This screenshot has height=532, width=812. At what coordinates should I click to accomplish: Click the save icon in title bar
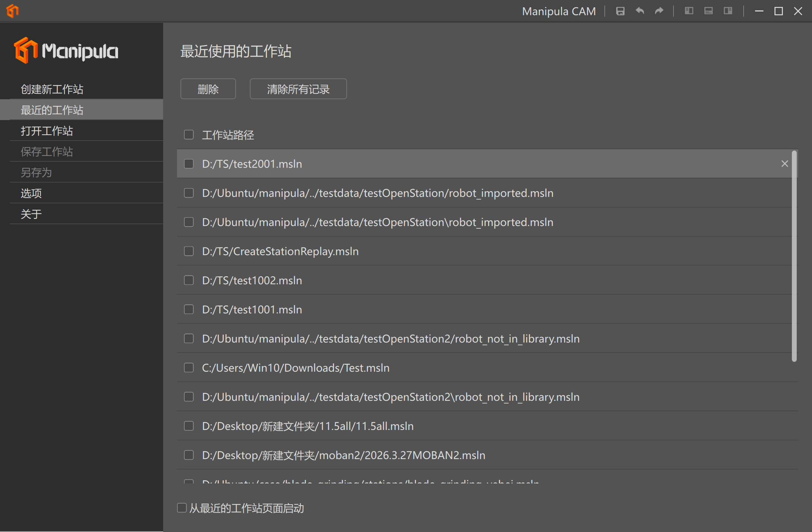pyautogui.click(x=620, y=11)
